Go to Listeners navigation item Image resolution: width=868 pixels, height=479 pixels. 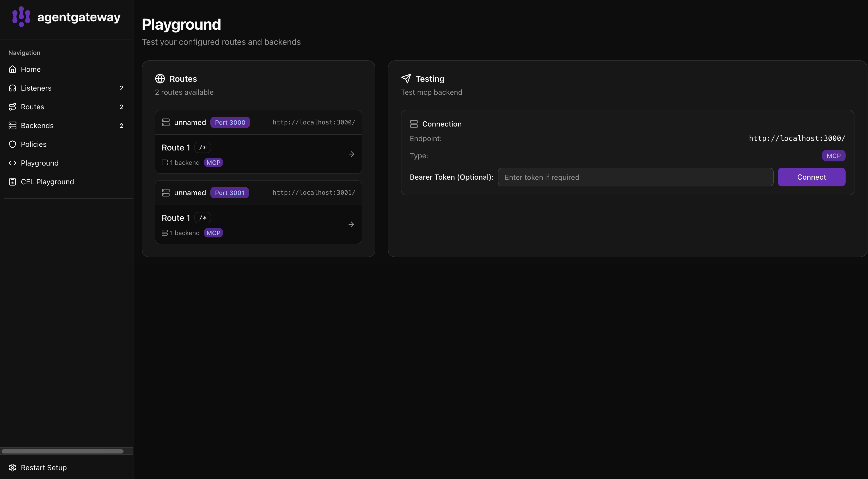point(36,88)
